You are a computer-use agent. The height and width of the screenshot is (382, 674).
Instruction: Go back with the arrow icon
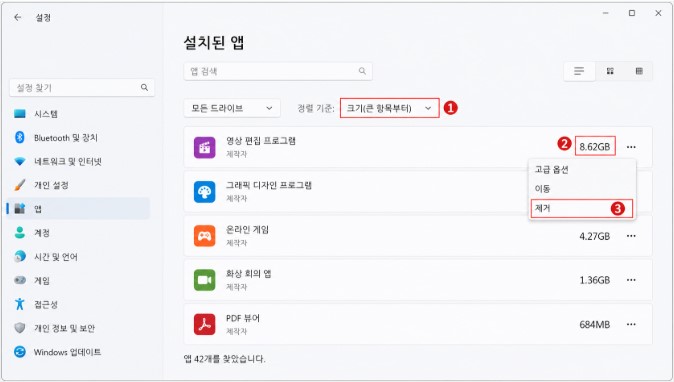18,17
